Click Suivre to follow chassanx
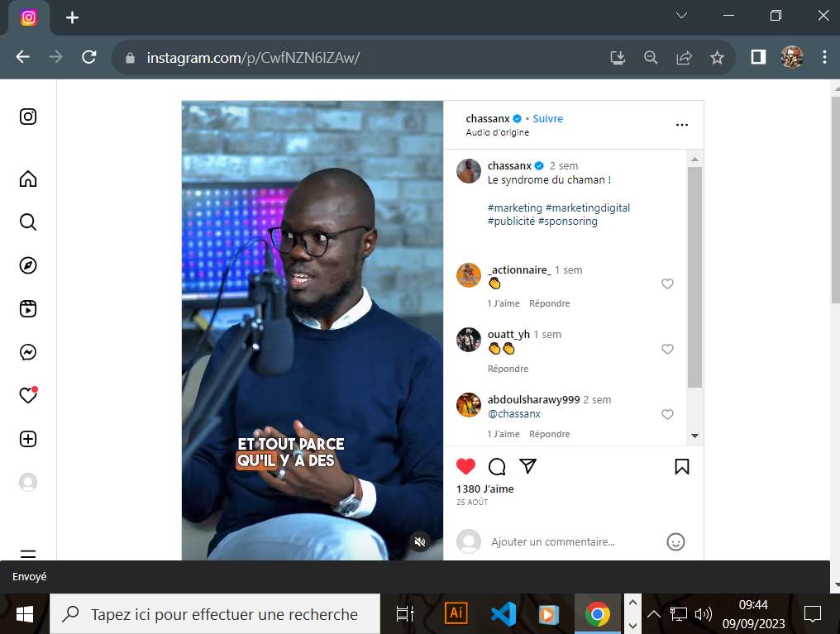The image size is (840, 634). point(547,118)
